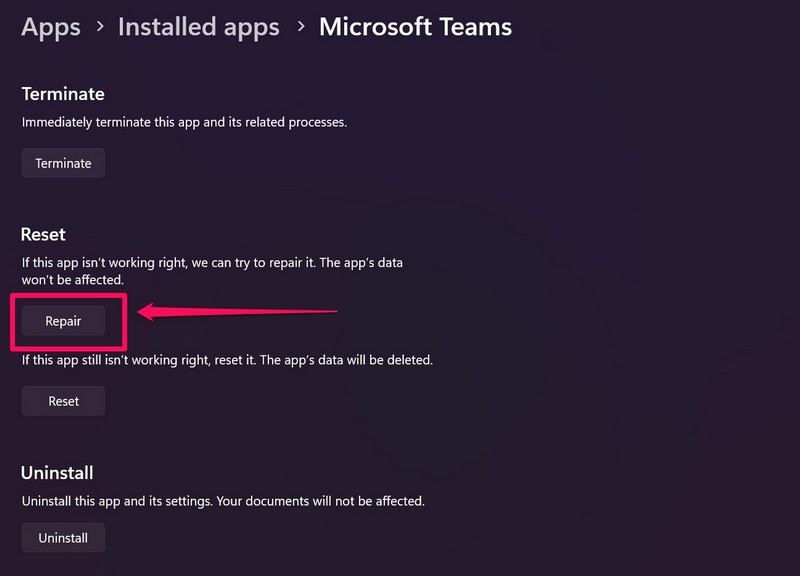Click the chevron before Microsoft Teams
The image size is (800, 576).
pos(299,27)
